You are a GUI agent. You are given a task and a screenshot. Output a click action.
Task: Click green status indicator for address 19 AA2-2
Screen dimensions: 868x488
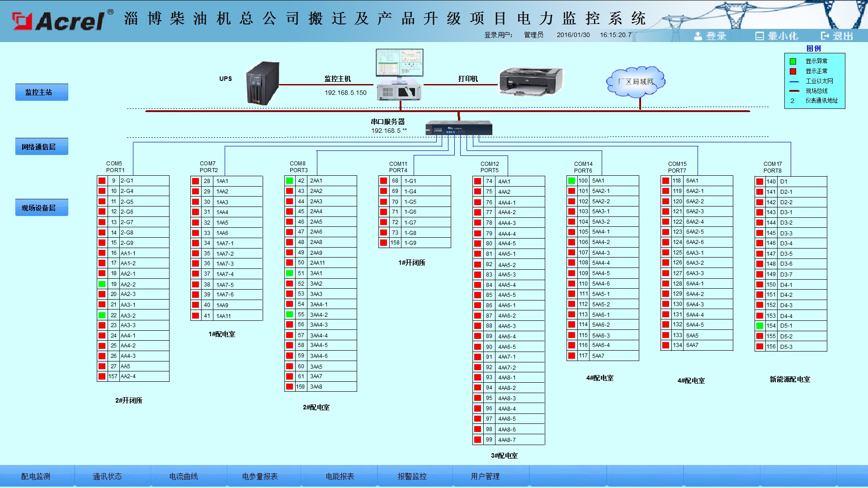(102, 284)
